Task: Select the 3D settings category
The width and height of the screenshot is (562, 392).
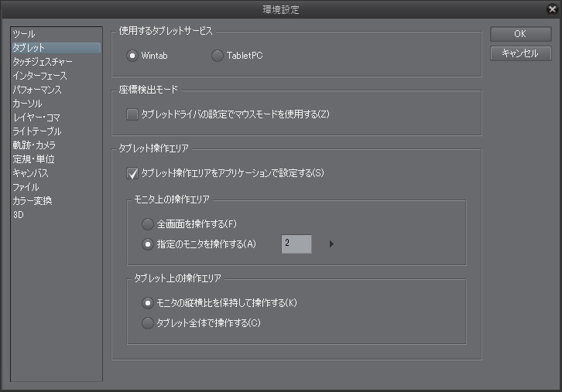Action: (x=18, y=215)
